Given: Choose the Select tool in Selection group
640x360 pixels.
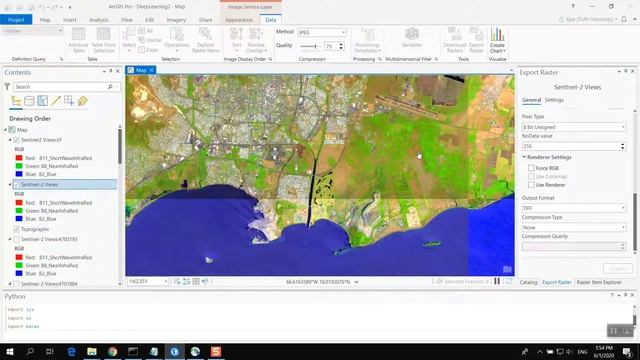Looking at the screenshot, I should click(129, 40).
